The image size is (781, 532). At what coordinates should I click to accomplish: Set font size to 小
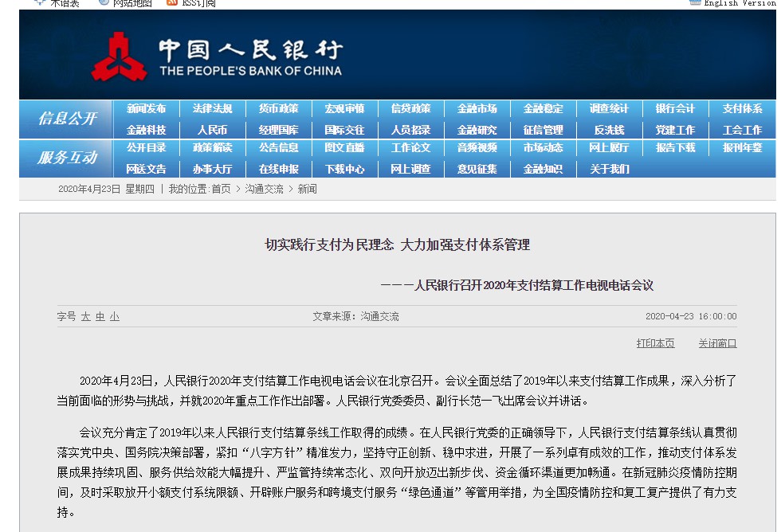[115, 316]
